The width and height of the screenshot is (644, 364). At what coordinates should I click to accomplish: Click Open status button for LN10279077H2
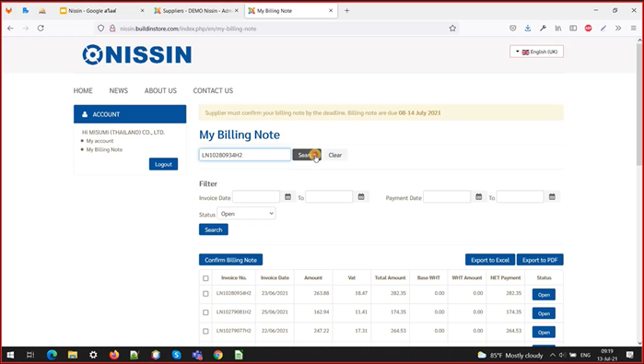[x=544, y=332]
